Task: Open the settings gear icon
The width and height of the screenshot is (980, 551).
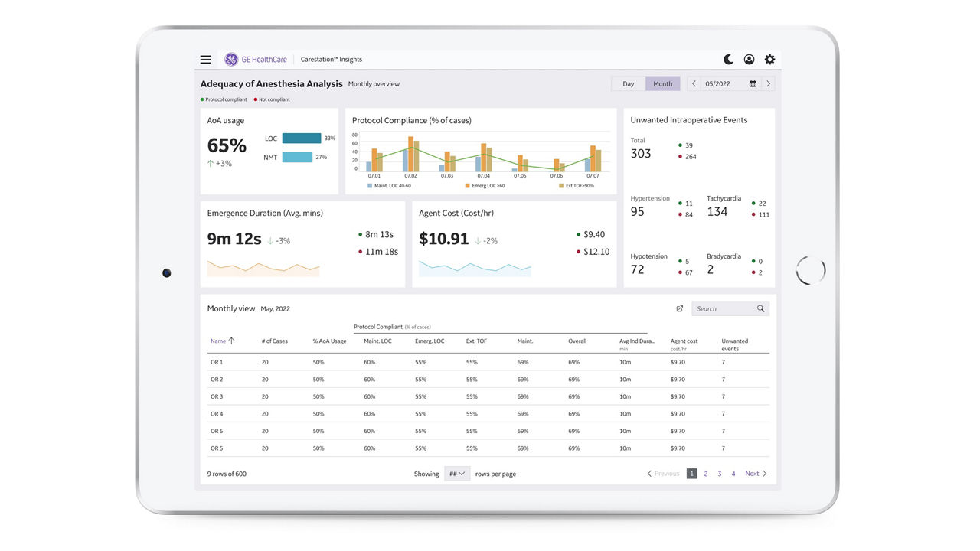Action: 769,60
